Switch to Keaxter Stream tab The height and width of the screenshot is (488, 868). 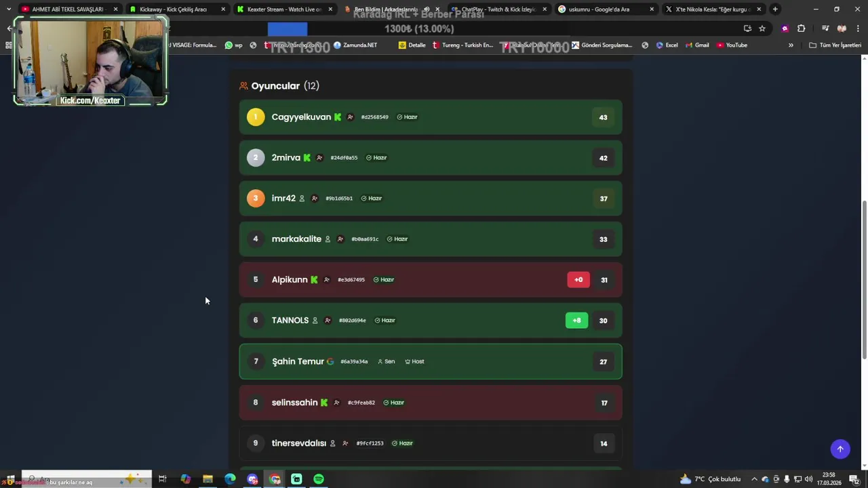pyautogui.click(x=284, y=9)
